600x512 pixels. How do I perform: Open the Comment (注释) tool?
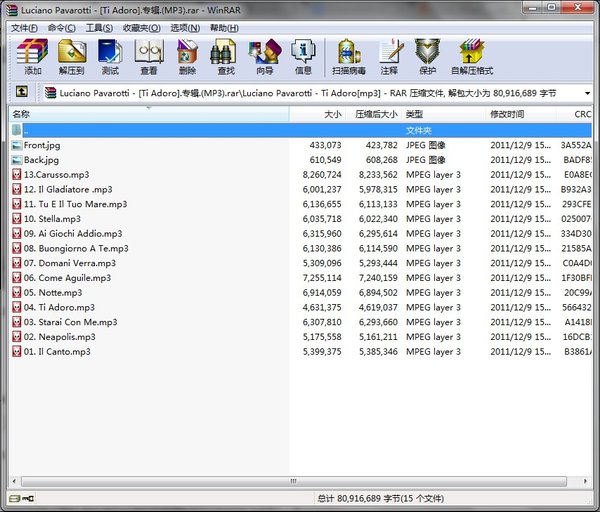pyautogui.click(x=391, y=51)
